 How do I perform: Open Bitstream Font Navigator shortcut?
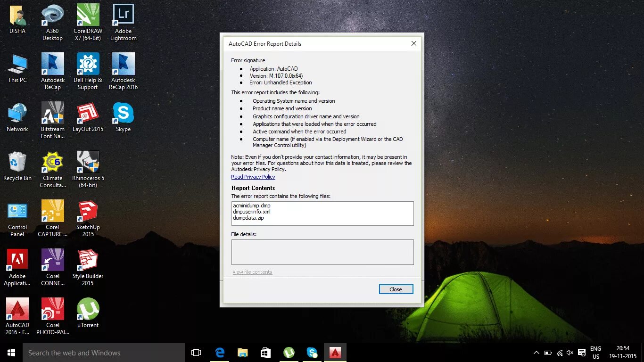(x=53, y=120)
